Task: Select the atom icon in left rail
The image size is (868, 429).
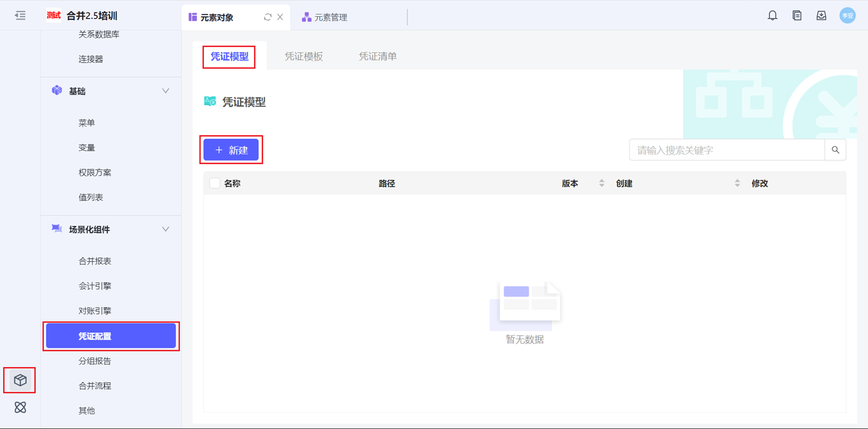Action: [20, 407]
